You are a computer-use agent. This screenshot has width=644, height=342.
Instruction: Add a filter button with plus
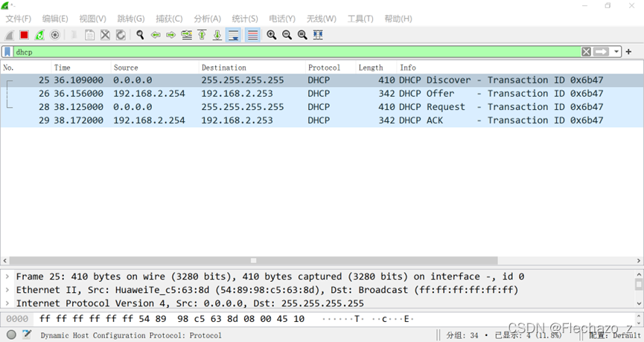pos(628,51)
